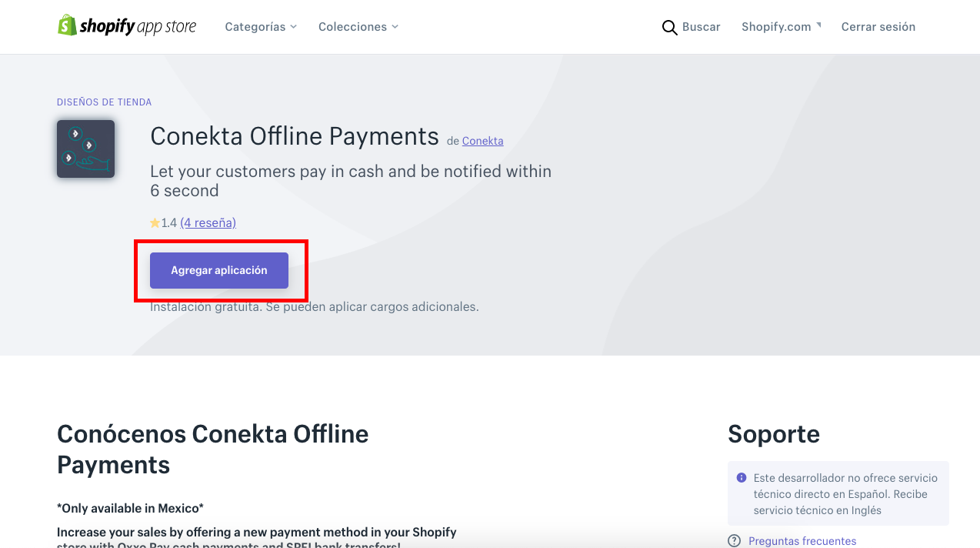This screenshot has height=548, width=980.
Task: Click the 'Conócenos Conekta Offline Payments' heading
Action: [213, 449]
